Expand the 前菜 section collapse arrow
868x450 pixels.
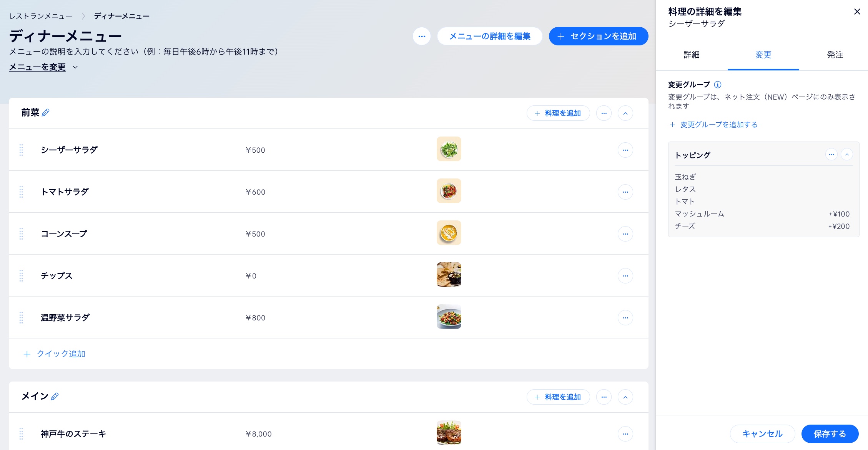pyautogui.click(x=625, y=113)
